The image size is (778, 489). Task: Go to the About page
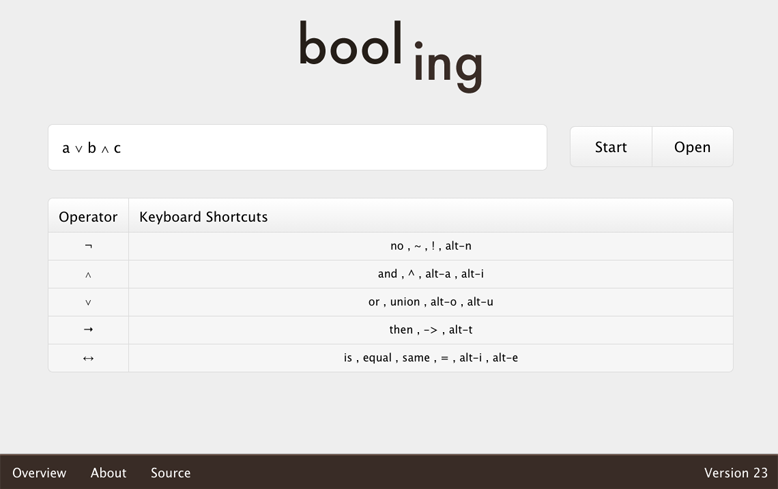[x=108, y=473]
